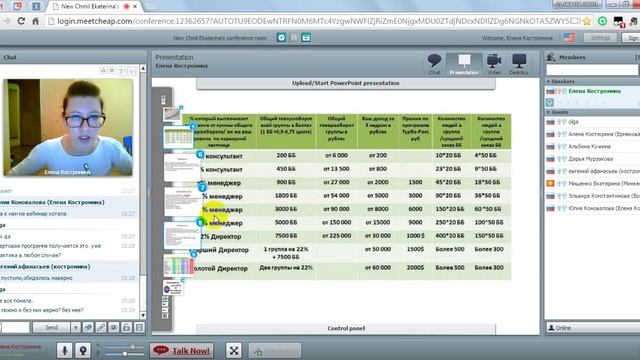Screen dimensions: 640x360
Task: Click the Settings button in header
Action: coord(600,38)
